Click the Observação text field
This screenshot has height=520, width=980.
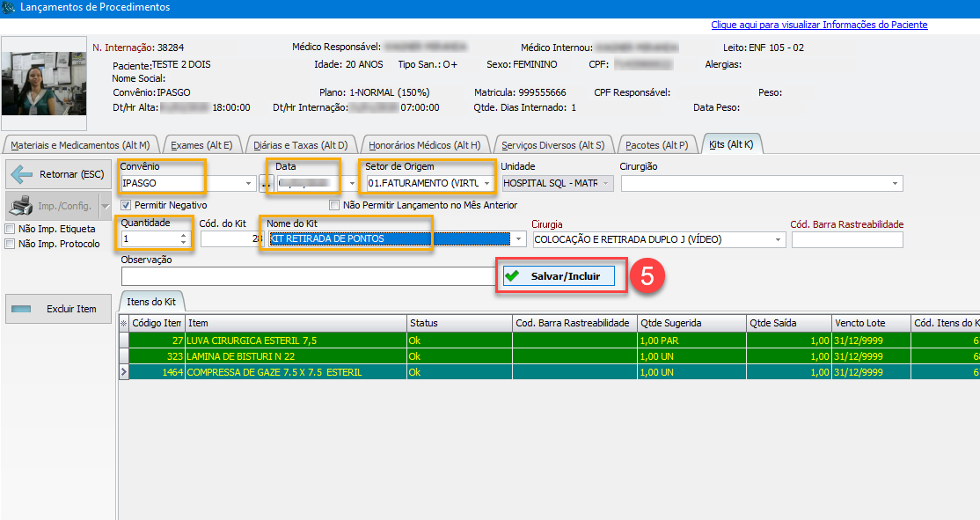pyautogui.click(x=308, y=276)
